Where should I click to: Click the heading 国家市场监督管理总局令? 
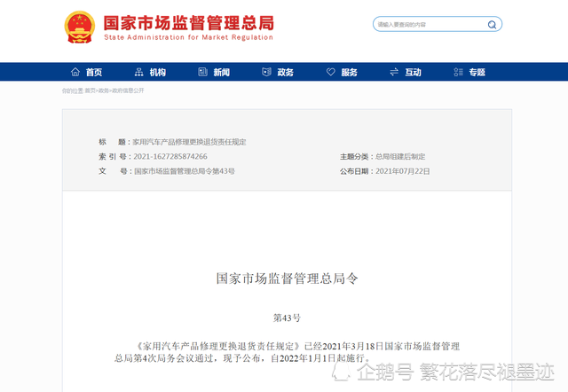coord(287,278)
